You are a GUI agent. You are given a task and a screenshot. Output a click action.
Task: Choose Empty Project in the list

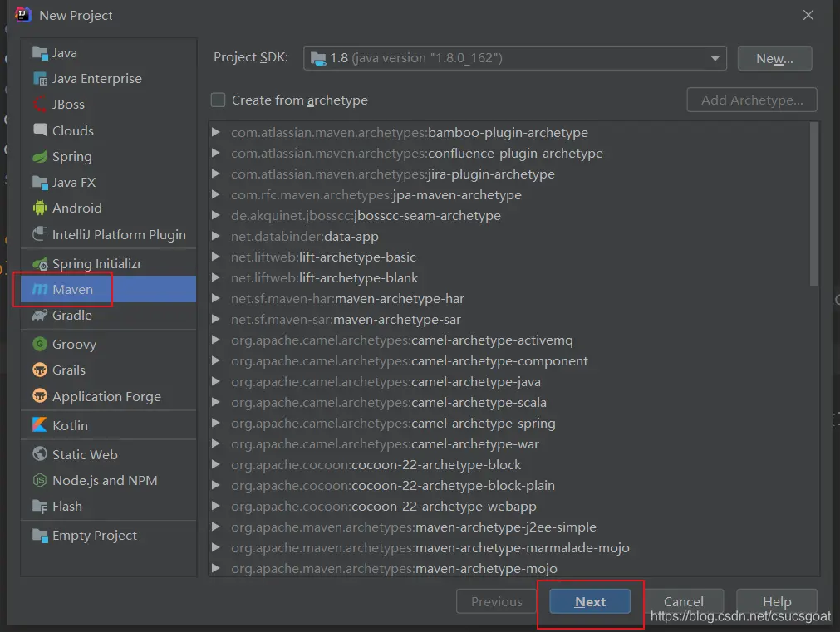pyautogui.click(x=94, y=536)
